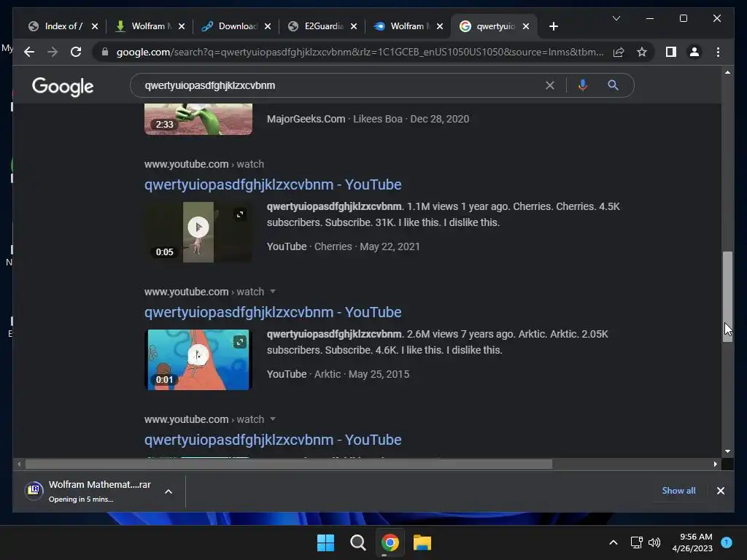
Task: Open dropdown arrow beside Arktic result URL
Action: [x=273, y=292]
